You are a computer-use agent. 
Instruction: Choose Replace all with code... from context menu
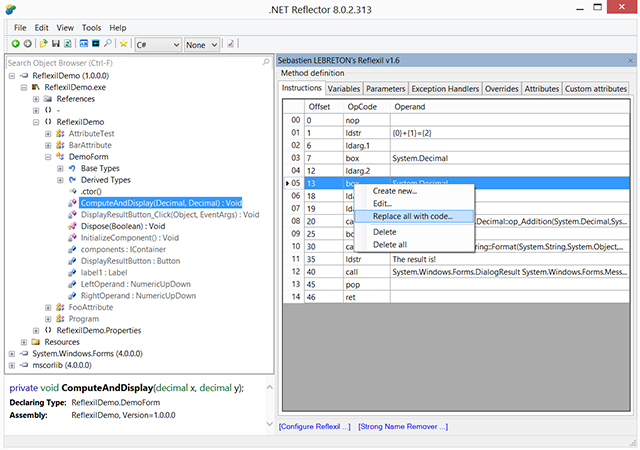point(414,216)
